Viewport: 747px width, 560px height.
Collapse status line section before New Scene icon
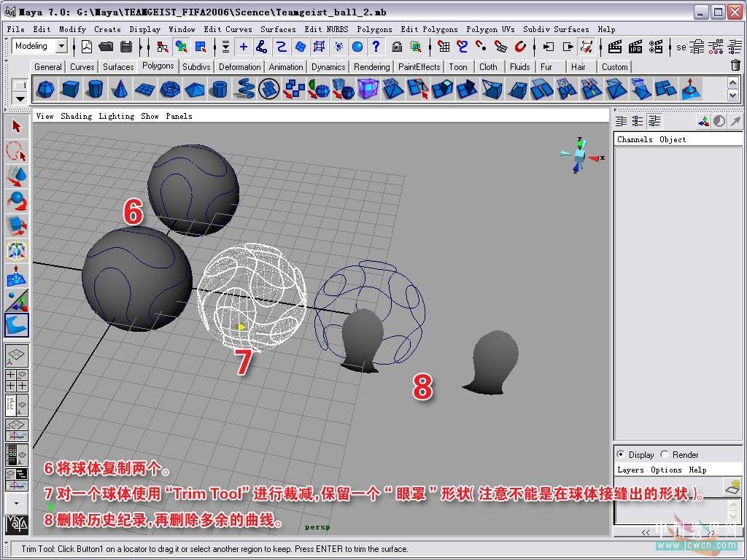[74, 47]
